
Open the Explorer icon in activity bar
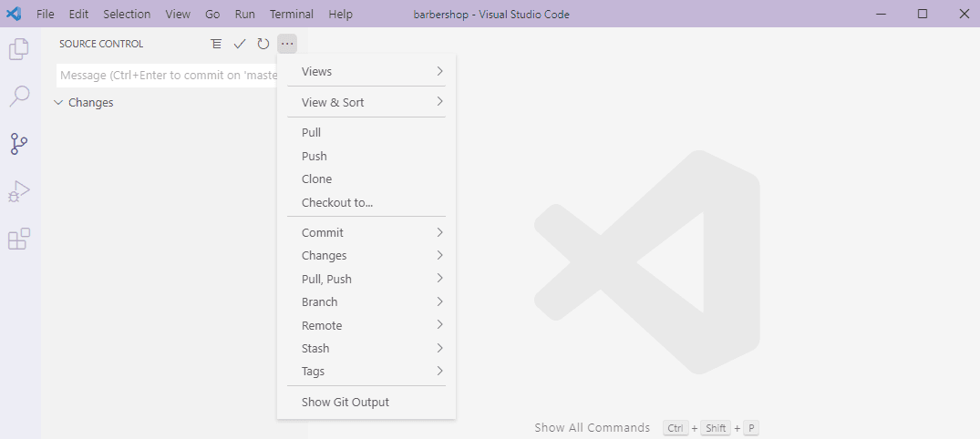19,49
